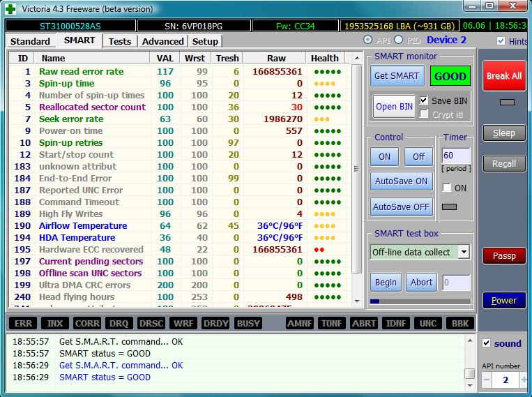Click the DRDY status indicator

pos(216,324)
